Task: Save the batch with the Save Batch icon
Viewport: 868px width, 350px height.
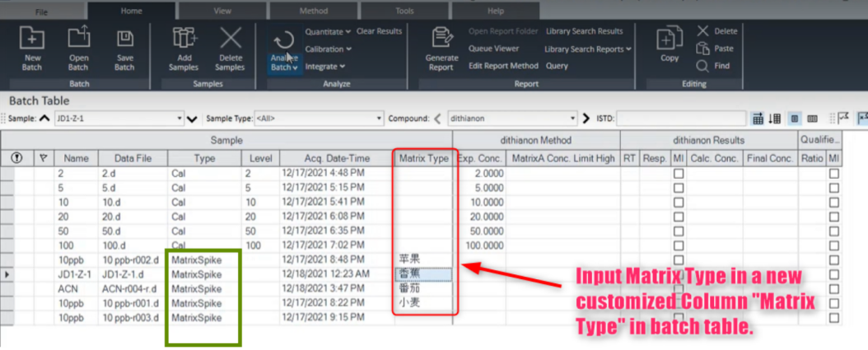Action: click(124, 39)
